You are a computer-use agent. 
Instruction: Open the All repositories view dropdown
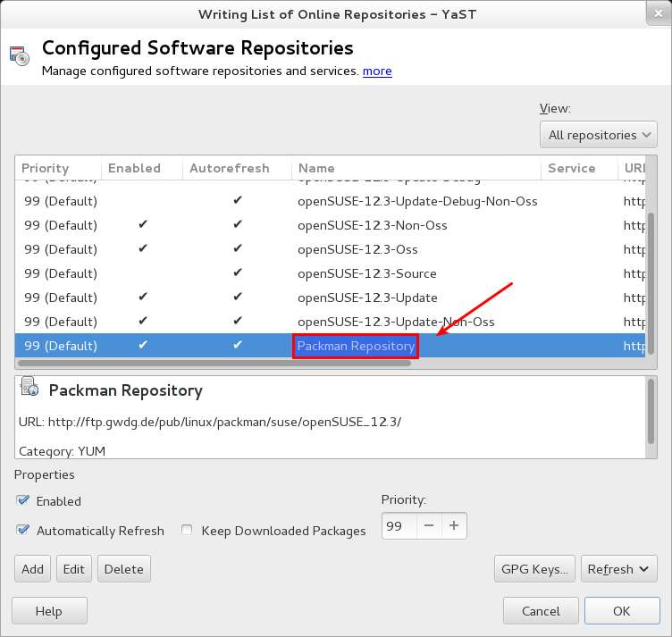599,135
